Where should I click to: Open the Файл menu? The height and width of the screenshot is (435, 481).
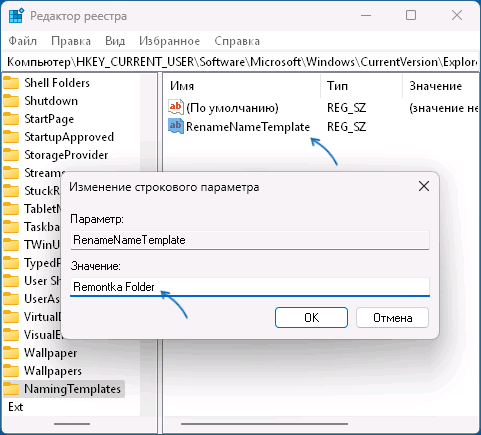[22, 41]
